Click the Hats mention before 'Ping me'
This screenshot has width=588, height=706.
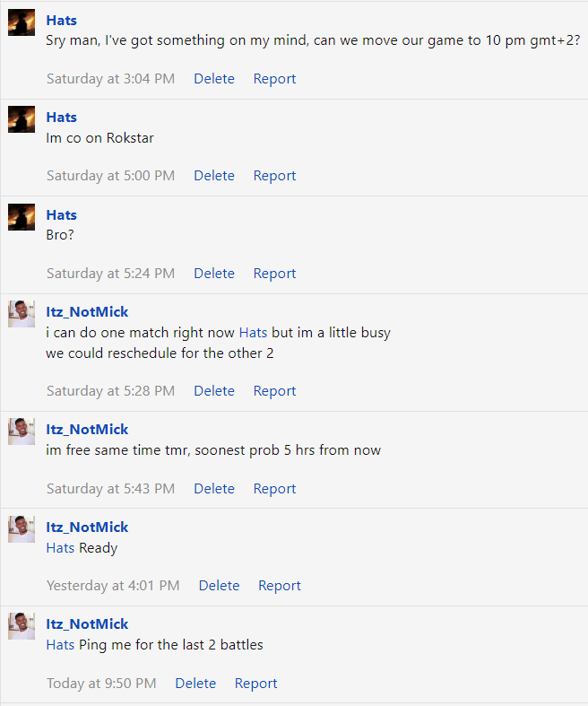(60, 645)
